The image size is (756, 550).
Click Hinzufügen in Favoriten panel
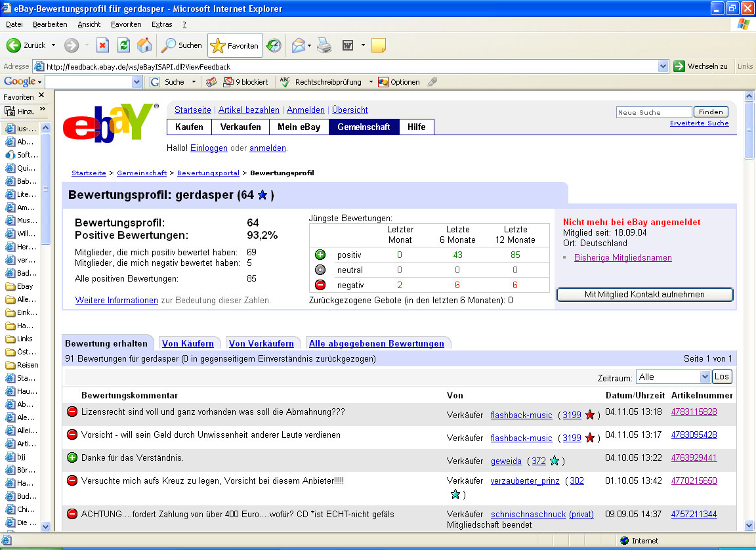(19, 112)
